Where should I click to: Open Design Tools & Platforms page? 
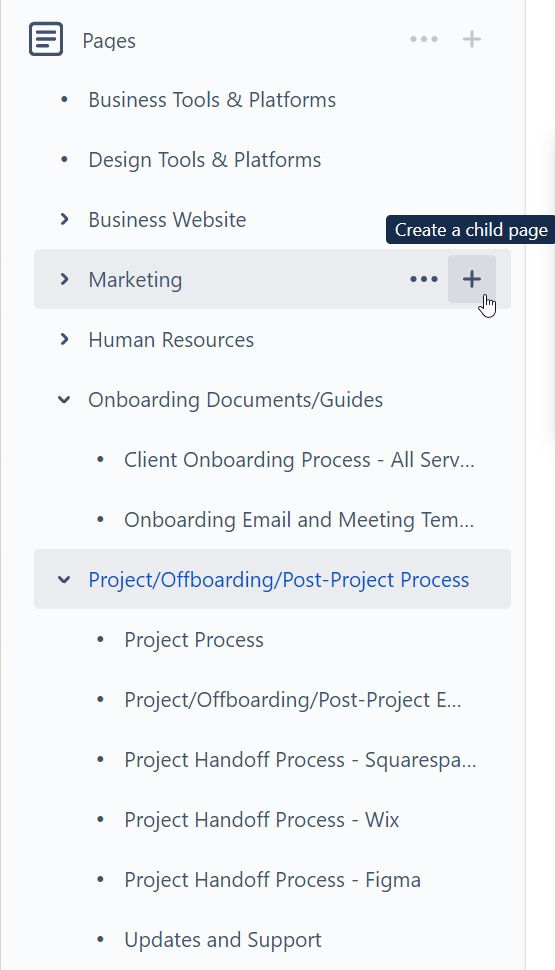205,160
